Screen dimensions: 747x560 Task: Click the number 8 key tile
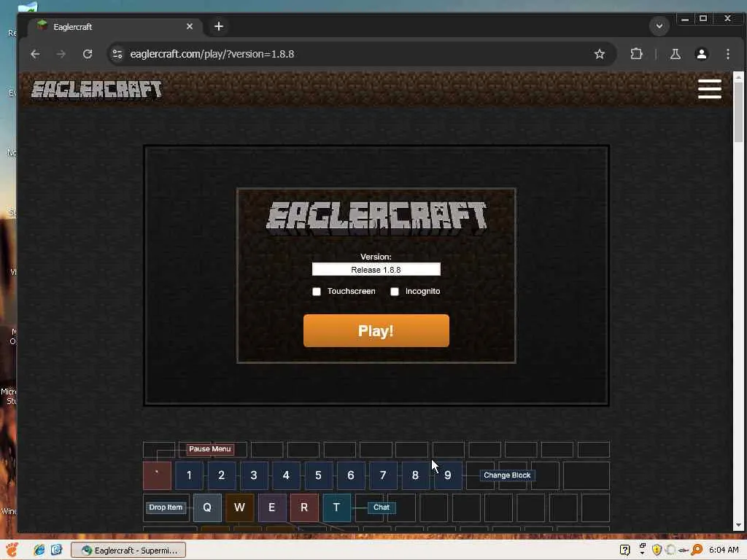coord(415,475)
